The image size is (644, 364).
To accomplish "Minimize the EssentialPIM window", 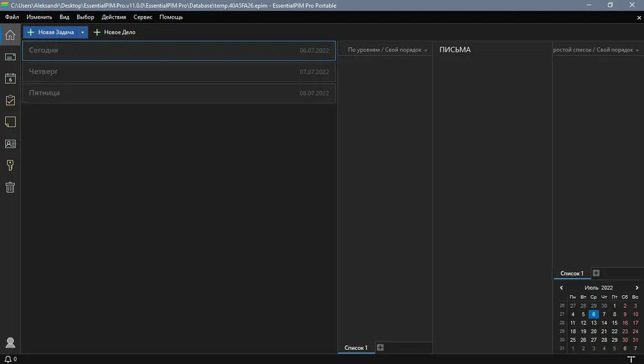I will (x=589, y=5).
